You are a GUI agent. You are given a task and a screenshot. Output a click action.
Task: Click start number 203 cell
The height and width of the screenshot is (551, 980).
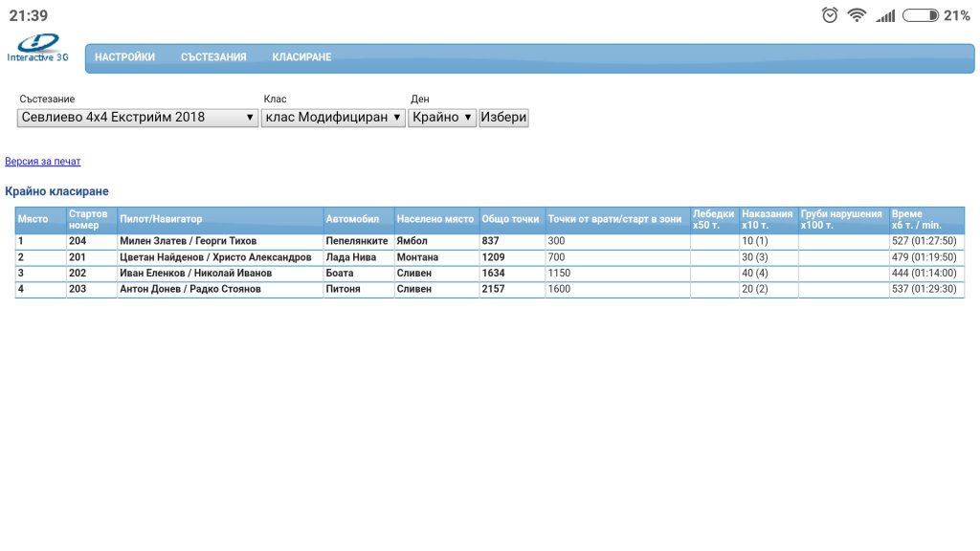[91, 289]
